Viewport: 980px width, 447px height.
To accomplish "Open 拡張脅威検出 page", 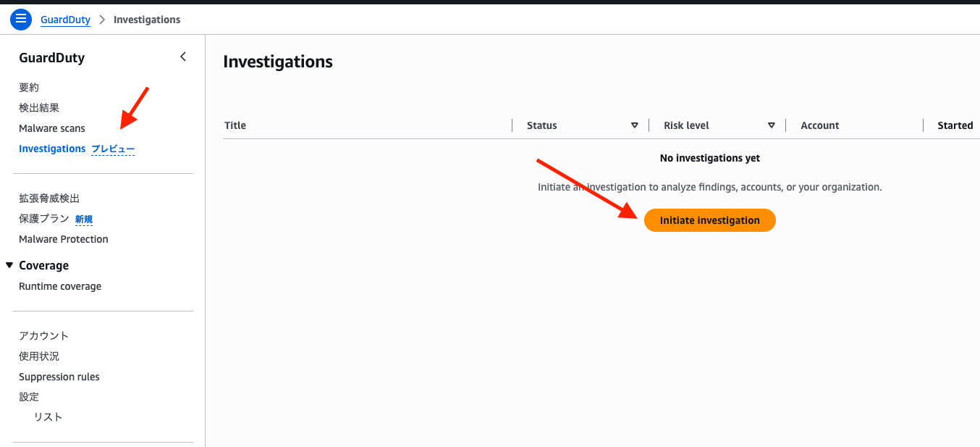I will pos(49,199).
